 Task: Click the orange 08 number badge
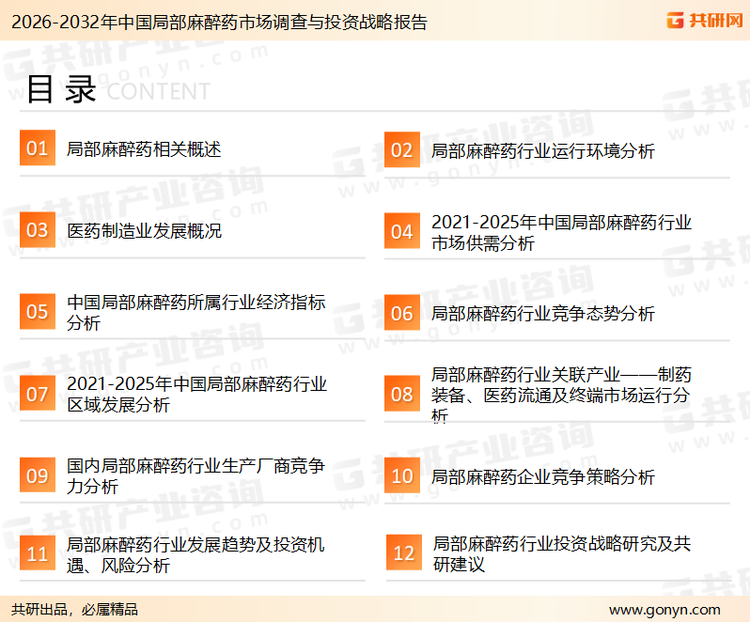click(x=402, y=394)
